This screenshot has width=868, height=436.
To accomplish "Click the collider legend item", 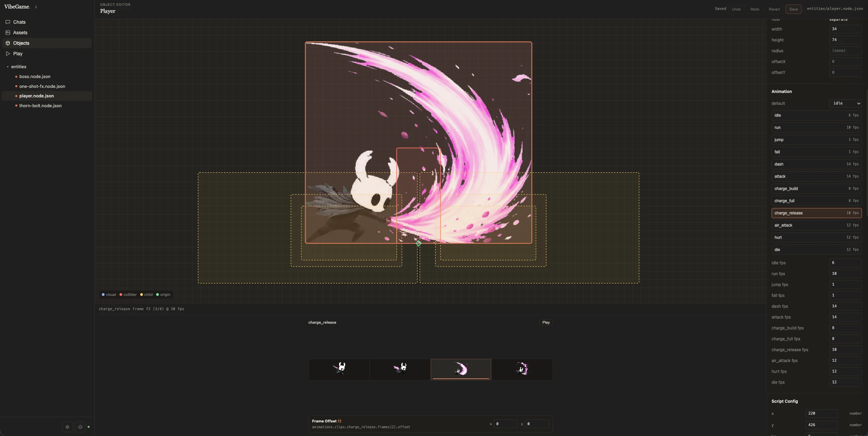I will pyautogui.click(x=128, y=295).
